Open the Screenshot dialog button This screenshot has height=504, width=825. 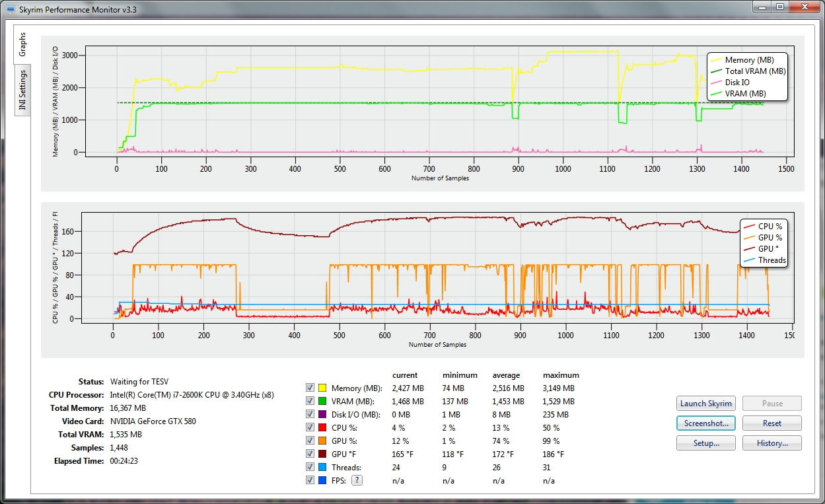(705, 423)
